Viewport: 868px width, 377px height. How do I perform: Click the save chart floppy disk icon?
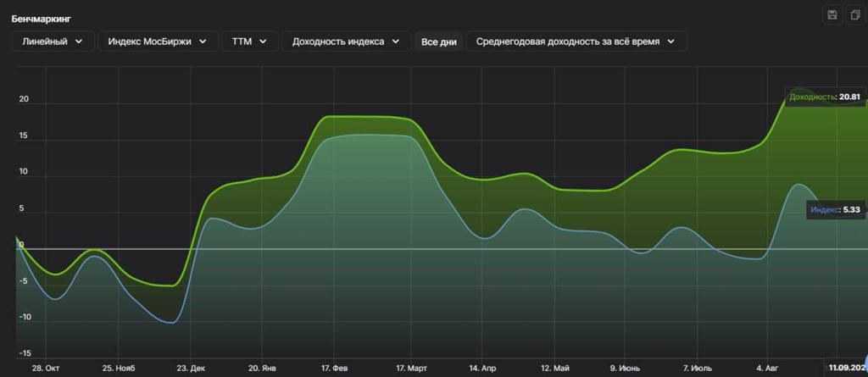pos(832,15)
